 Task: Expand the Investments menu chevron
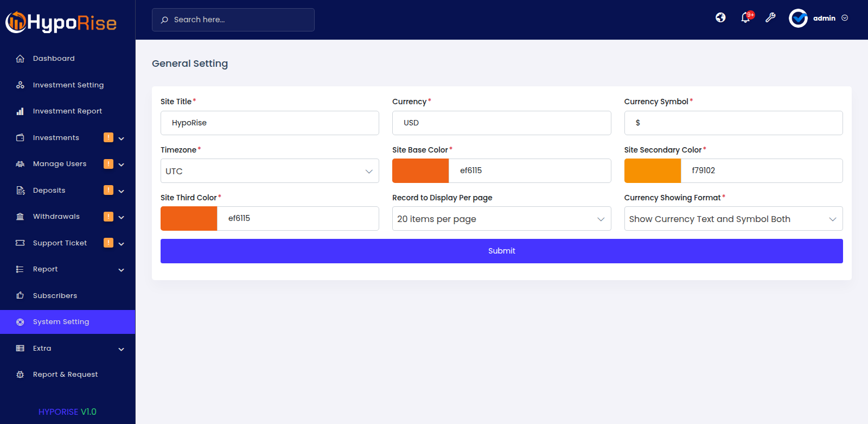[122, 138]
